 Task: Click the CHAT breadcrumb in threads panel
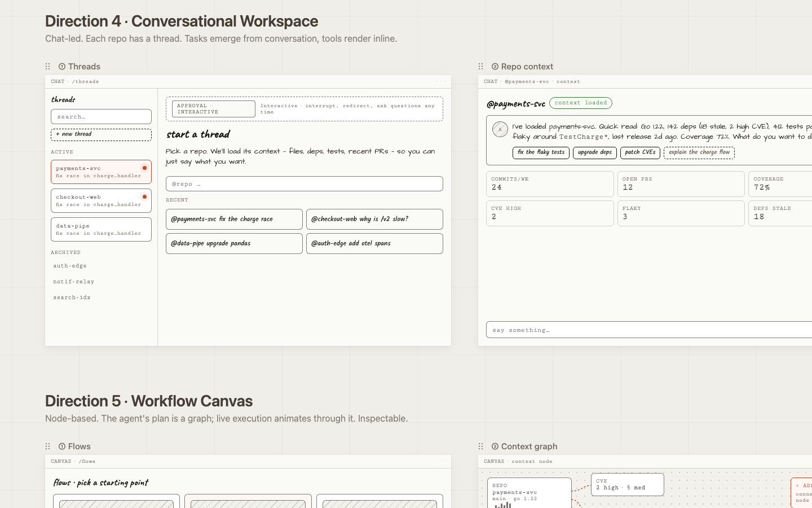58,81
